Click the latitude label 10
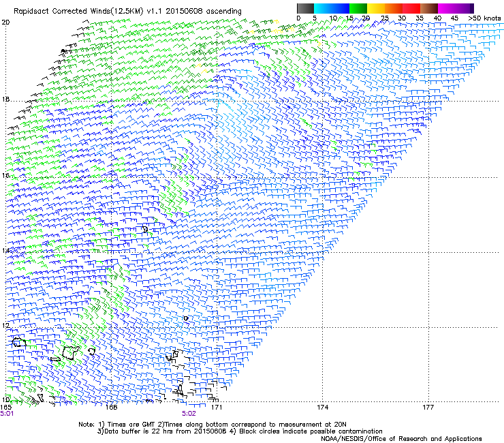 point(5,399)
